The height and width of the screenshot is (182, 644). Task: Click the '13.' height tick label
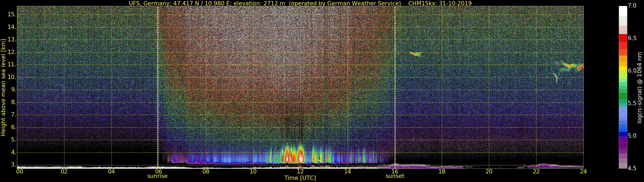[12, 39]
